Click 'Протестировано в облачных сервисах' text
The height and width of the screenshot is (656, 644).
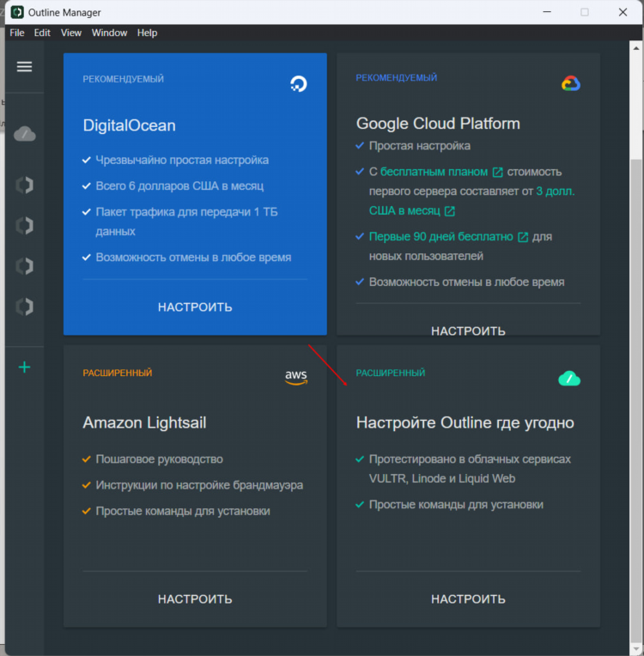[470, 459]
